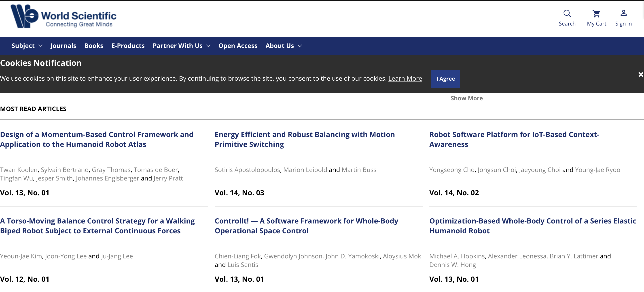The width and height of the screenshot is (644, 292).
Task: Open the Books menu item
Action: (x=94, y=46)
